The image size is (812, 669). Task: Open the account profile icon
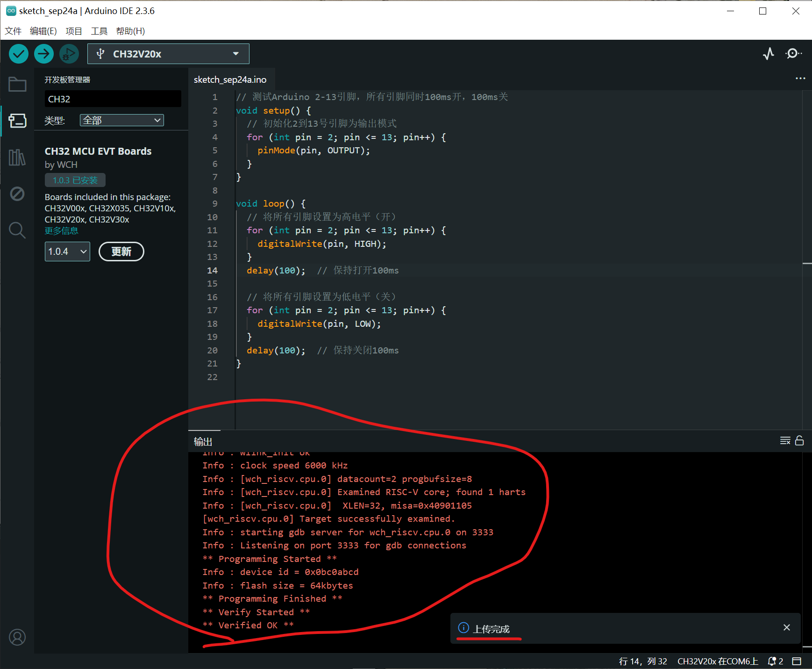coord(17,637)
